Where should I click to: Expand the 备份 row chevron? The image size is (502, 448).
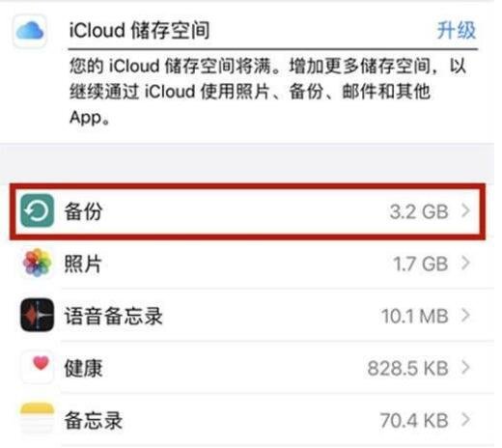pos(465,211)
